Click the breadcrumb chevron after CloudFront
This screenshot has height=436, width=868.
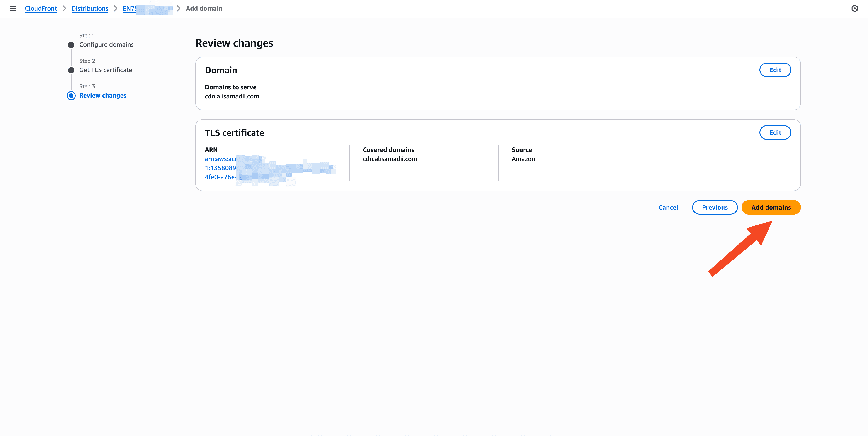[64, 8]
